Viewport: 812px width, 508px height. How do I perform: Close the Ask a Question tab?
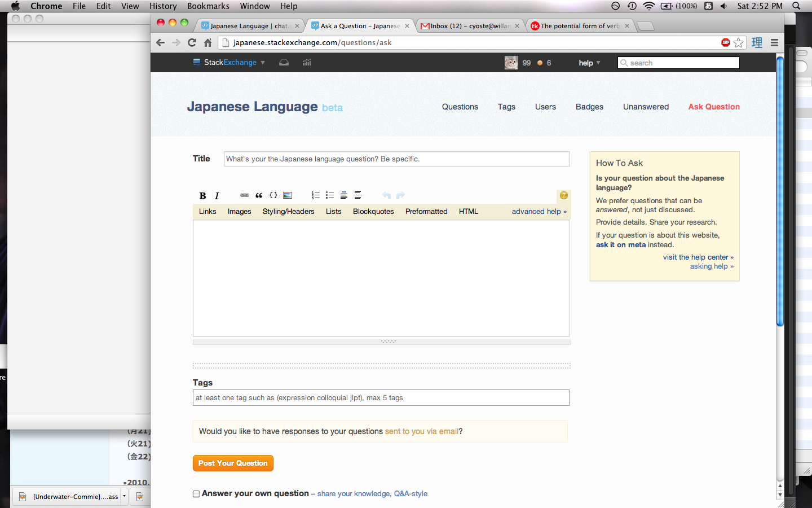407,26
